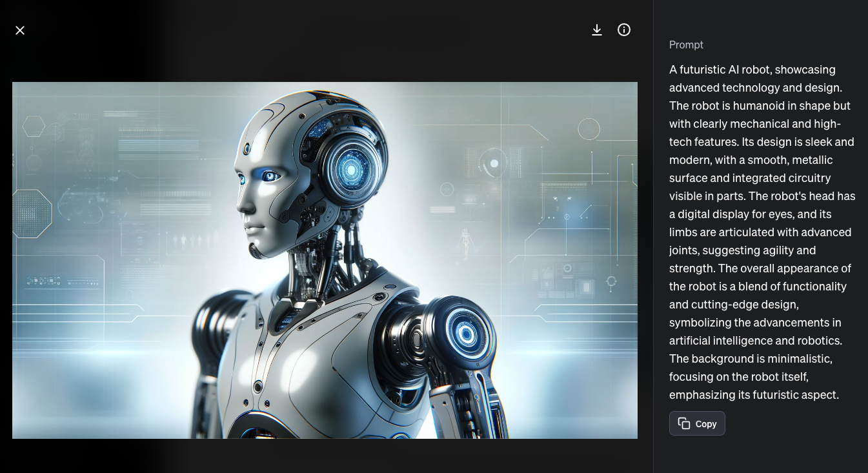Screen dimensions: 868x473
Task: Click the text "emphasizing its futuristic aspect."
Action: click(x=754, y=395)
